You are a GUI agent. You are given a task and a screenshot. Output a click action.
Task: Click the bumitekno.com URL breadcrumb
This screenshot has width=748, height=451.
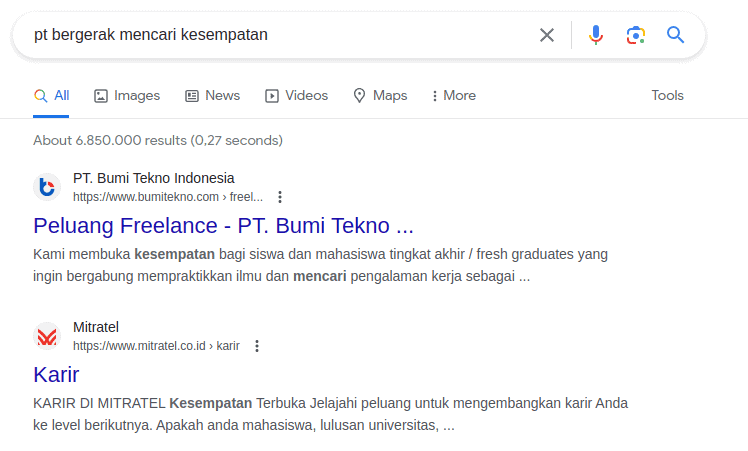(167, 197)
